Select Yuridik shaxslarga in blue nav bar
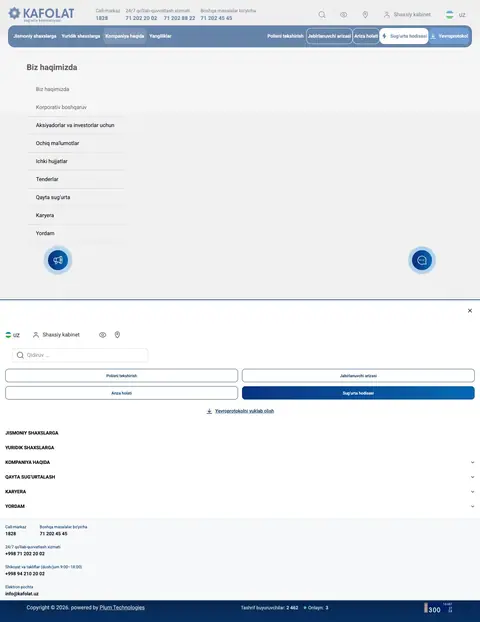The image size is (480, 622). coord(81,36)
